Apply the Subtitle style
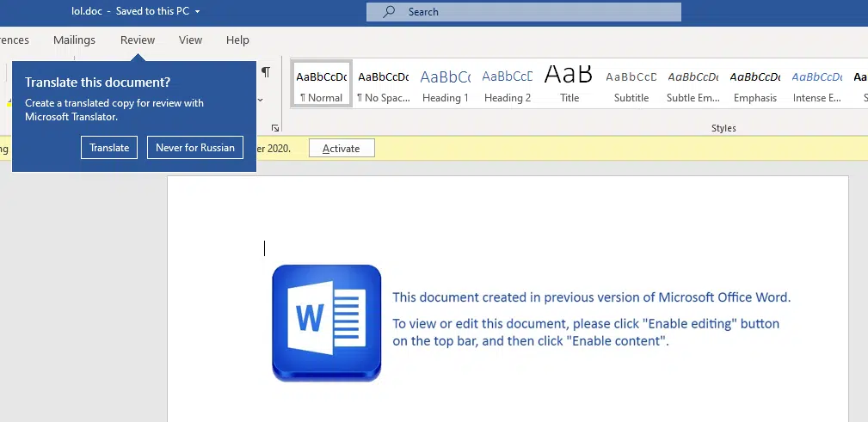Screen dimensions: 868x422 631,83
